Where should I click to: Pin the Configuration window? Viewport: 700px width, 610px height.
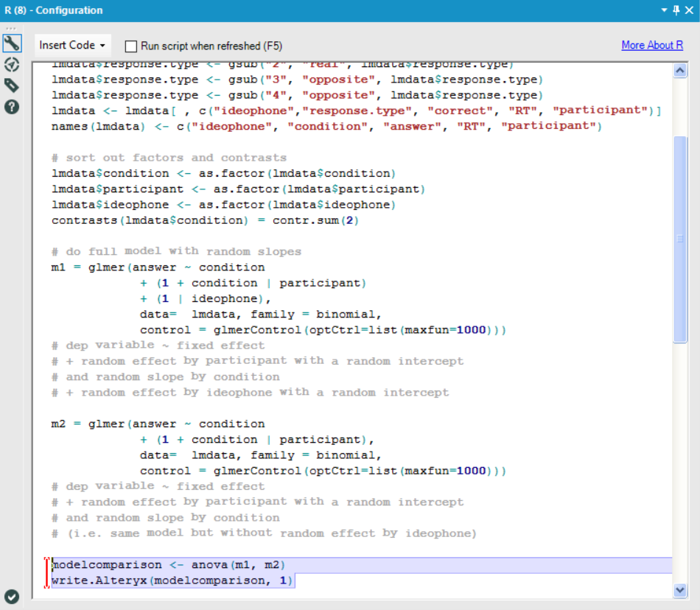(x=677, y=10)
